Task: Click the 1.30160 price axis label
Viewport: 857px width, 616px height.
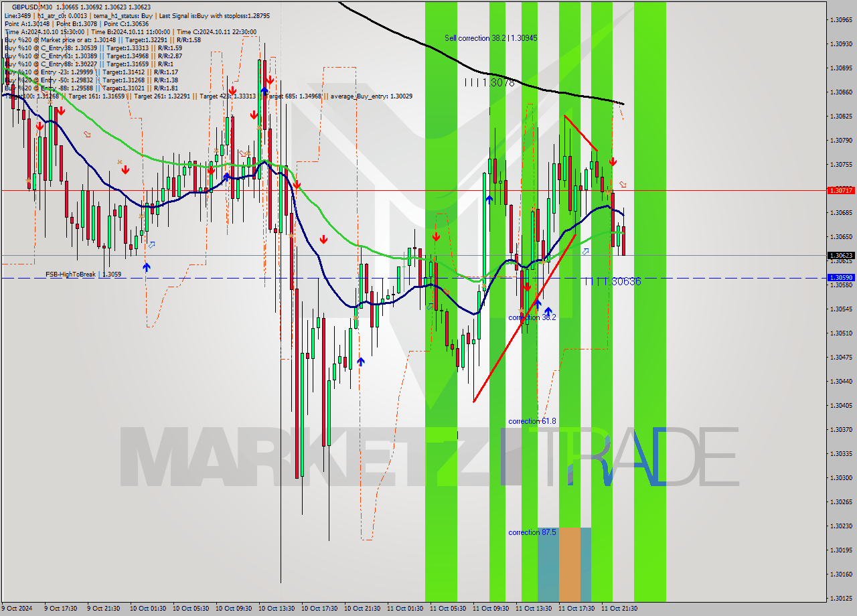Action: click(840, 574)
